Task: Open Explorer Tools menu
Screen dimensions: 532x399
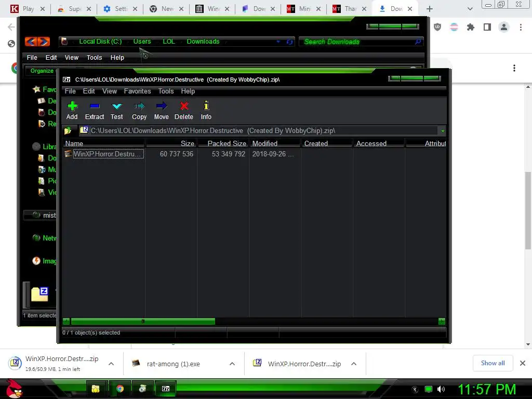Action: tap(95, 58)
